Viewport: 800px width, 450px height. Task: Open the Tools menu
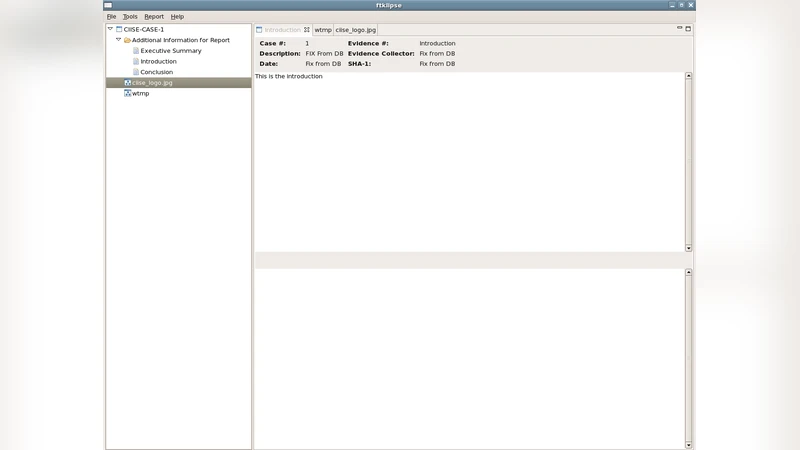tap(130, 17)
